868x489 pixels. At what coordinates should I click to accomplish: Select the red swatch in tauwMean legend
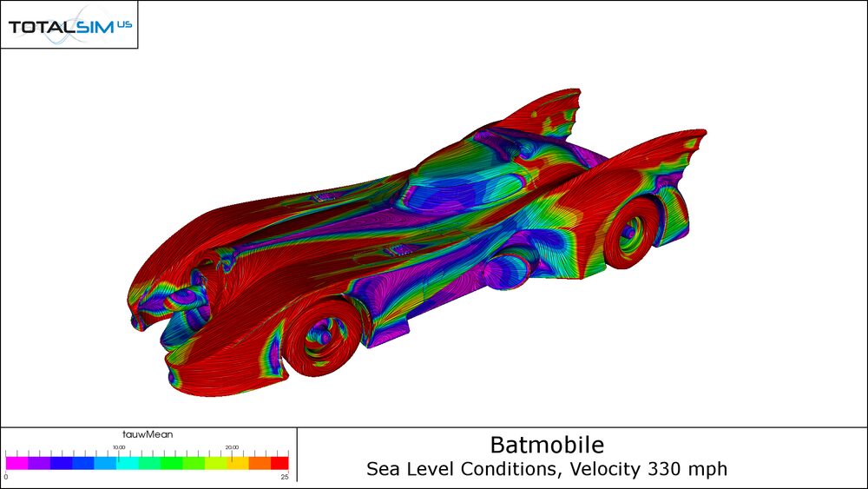click(x=279, y=463)
